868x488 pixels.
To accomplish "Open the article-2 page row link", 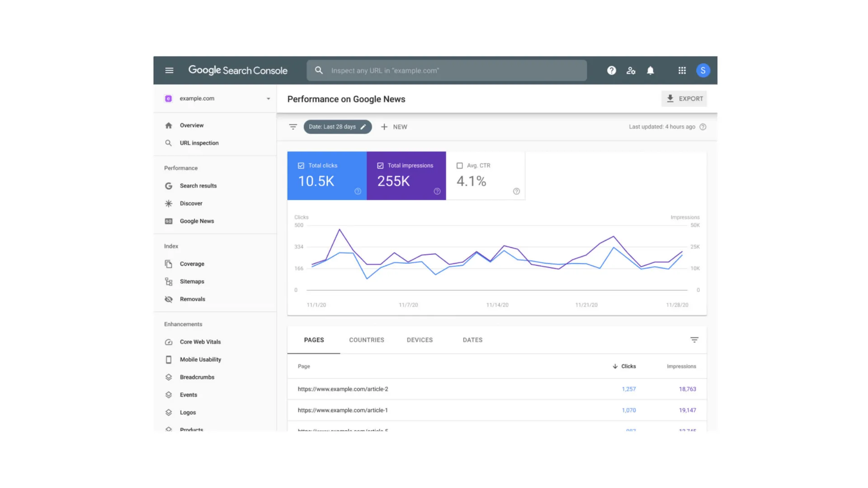I will (343, 389).
